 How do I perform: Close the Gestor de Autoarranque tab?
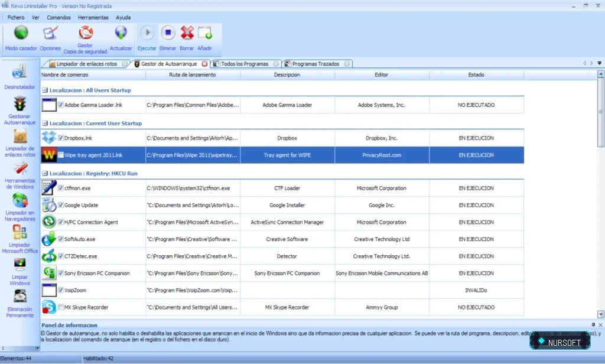tap(204, 64)
